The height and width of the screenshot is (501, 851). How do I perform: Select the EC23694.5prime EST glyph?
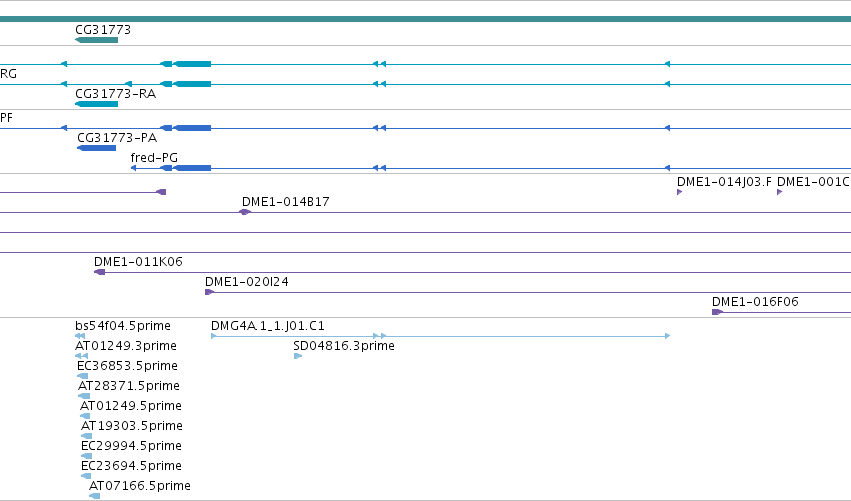click(x=86, y=477)
